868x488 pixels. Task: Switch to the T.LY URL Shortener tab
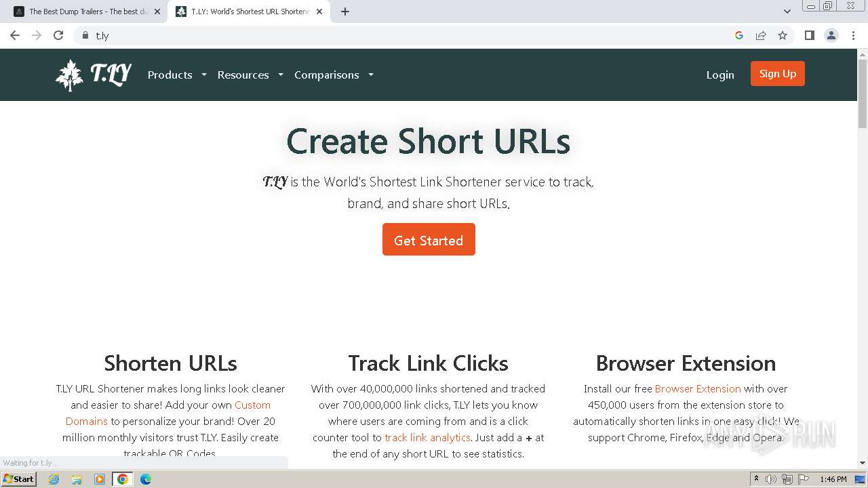point(249,12)
